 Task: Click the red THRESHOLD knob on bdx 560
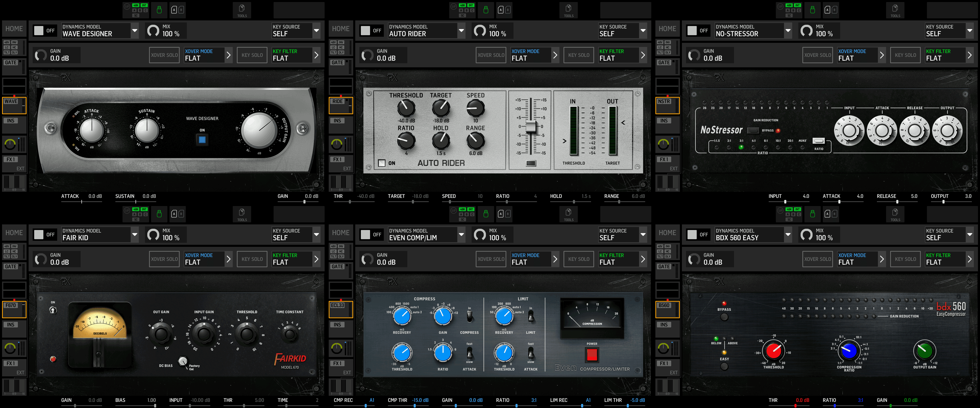pyautogui.click(x=774, y=351)
